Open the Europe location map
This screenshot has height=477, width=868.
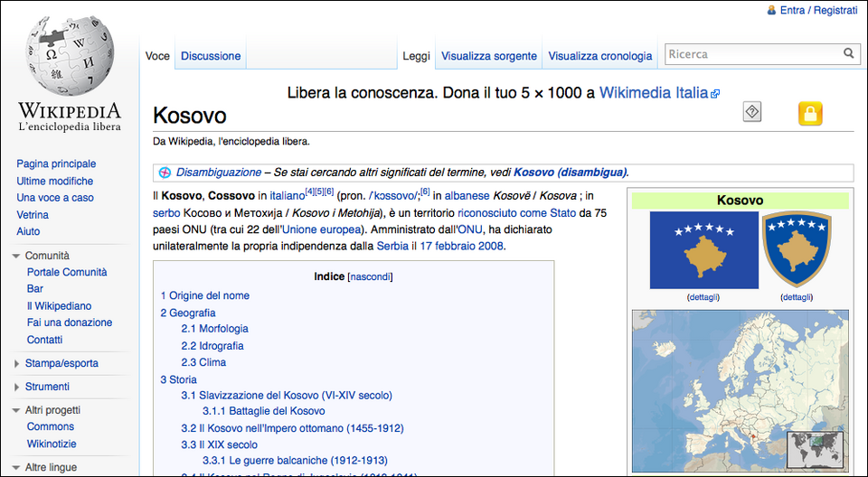pos(741,390)
